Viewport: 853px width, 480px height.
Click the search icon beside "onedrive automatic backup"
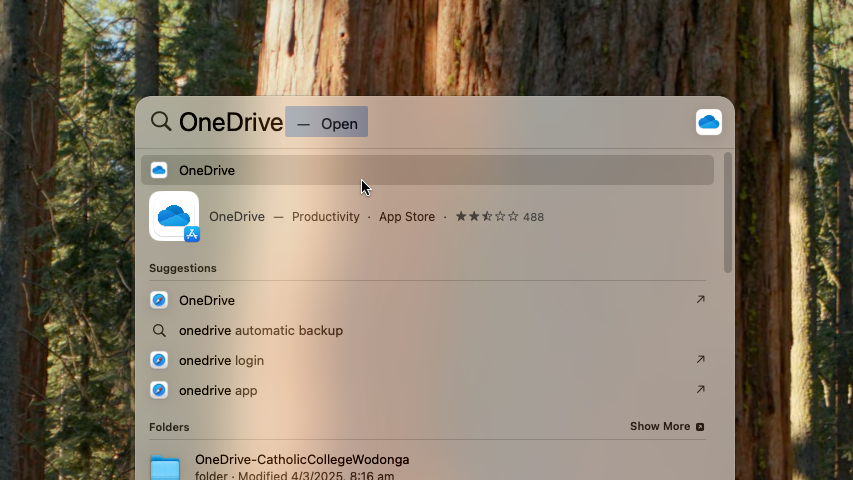click(159, 330)
